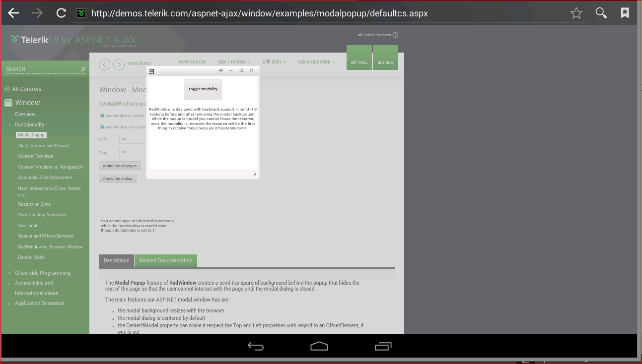Collapse the Functionality tree section
This screenshot has height=364, width=642.
pos(9,124)
